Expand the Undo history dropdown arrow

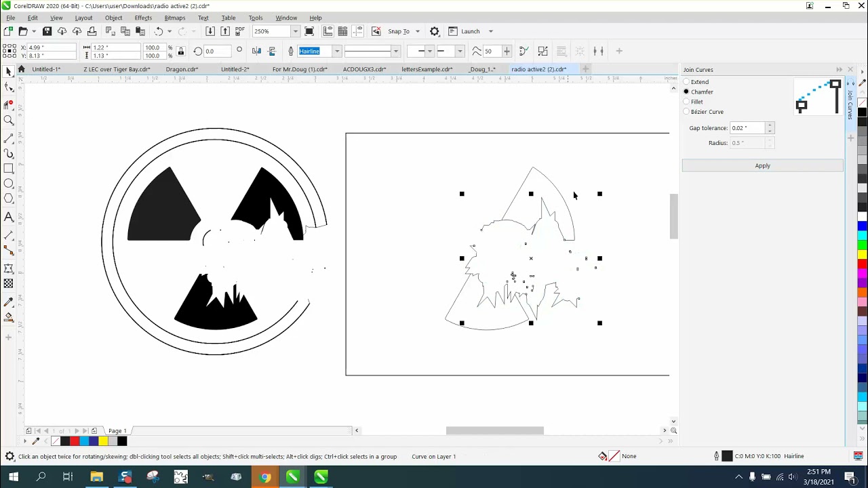(169, 31)
